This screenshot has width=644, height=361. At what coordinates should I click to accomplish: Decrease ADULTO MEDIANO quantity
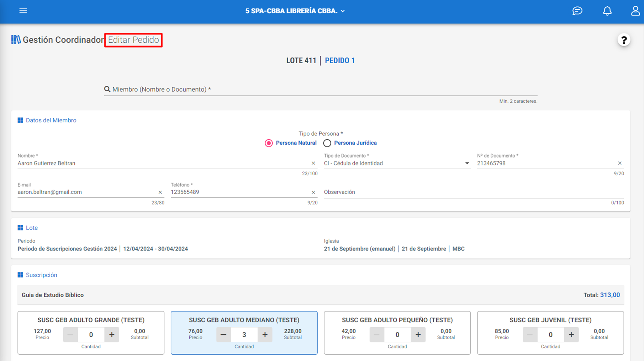(223, 335)
